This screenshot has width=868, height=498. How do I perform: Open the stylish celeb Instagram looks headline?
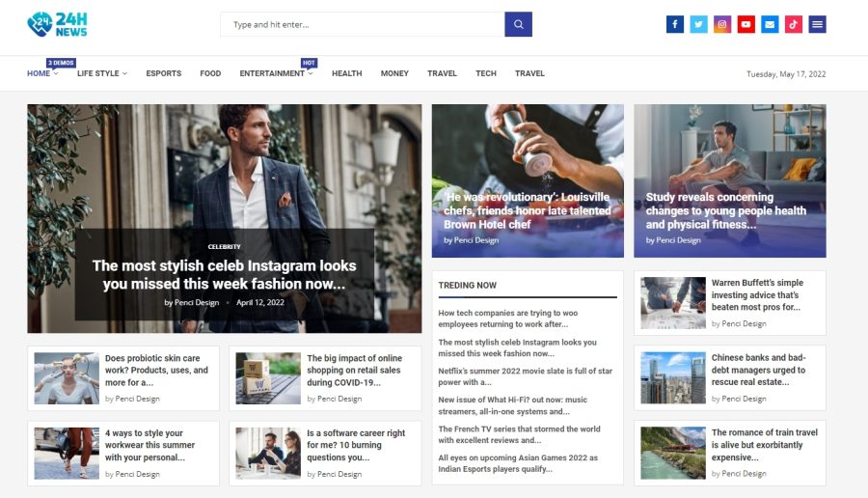[224, 275]
